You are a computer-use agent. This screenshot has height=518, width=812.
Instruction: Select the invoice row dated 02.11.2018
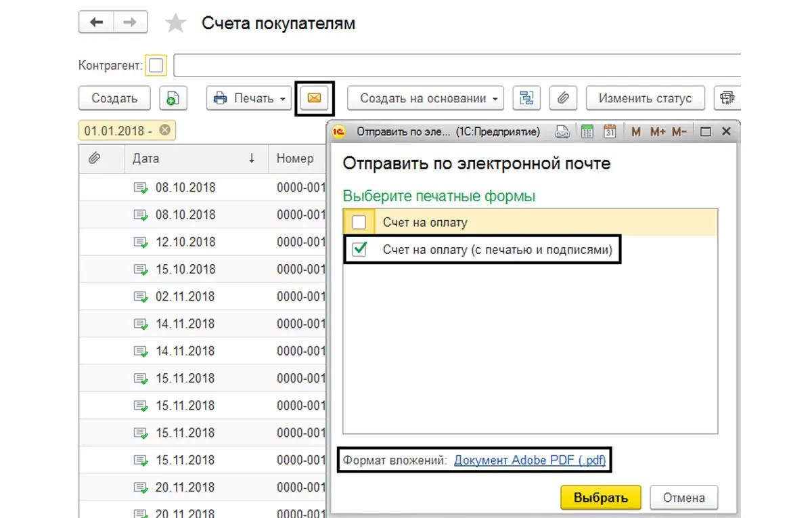tap(203, 297)
